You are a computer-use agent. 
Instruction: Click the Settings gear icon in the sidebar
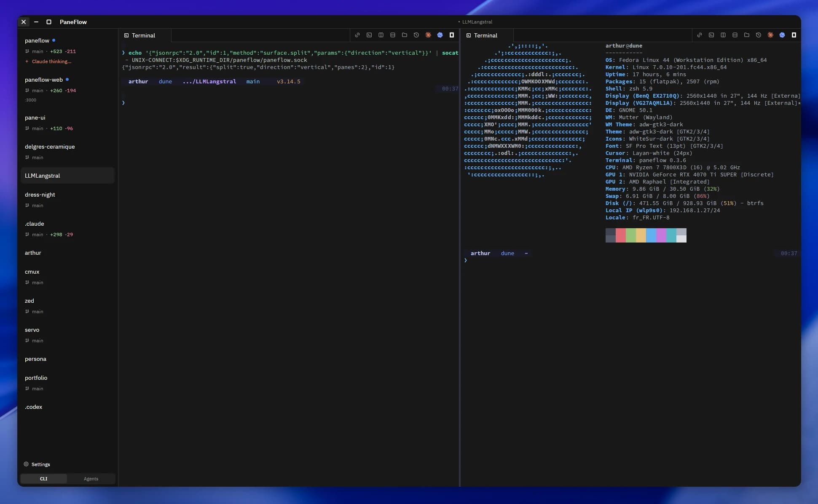point(26,464)
